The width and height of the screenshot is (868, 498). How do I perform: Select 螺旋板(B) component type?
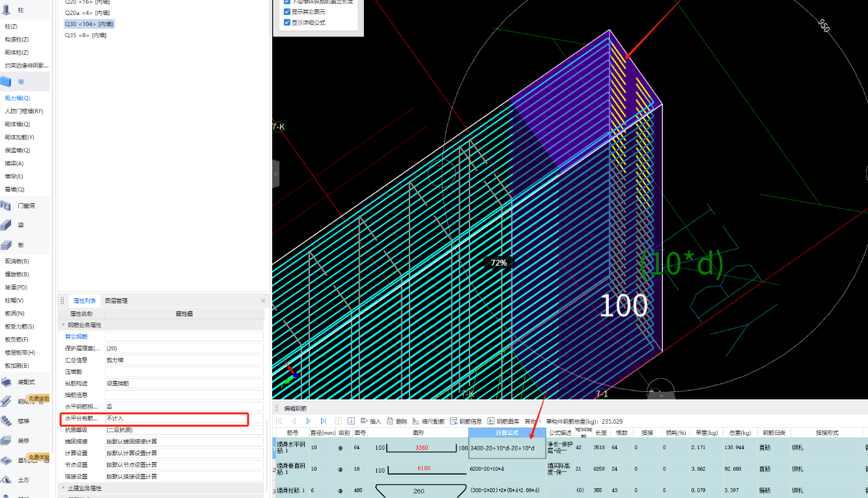(17, 274)
